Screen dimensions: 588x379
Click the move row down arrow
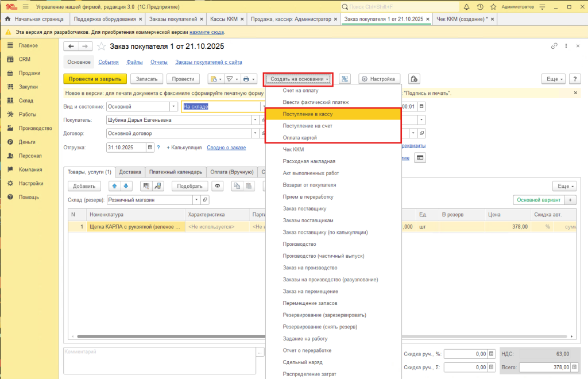[126, 186]
